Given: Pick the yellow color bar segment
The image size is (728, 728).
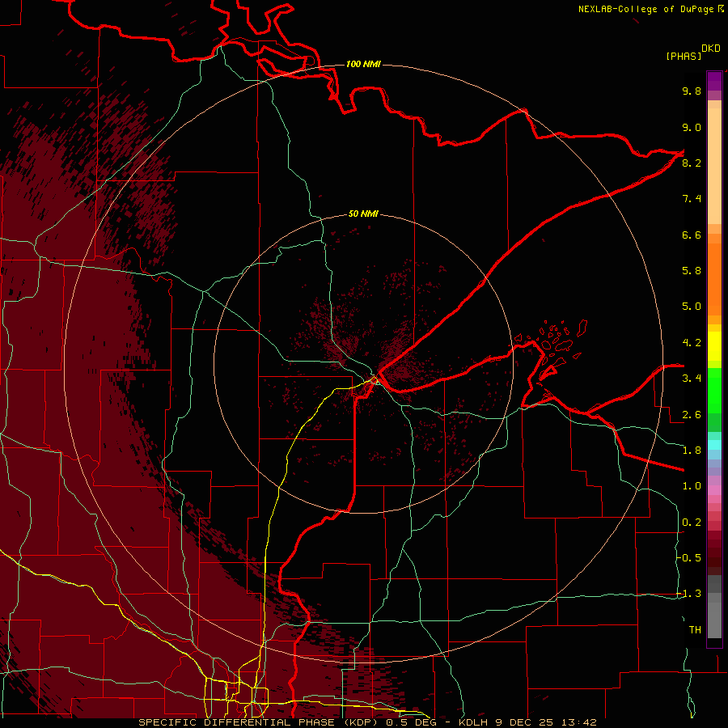Looking at the screenshot, I should [714, 346].
